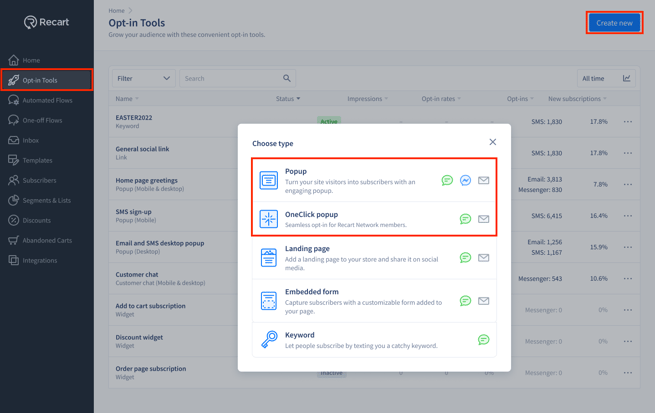Click the SMS chat icon on Popup row
This screenshot has height=413, width=655.
447,180
